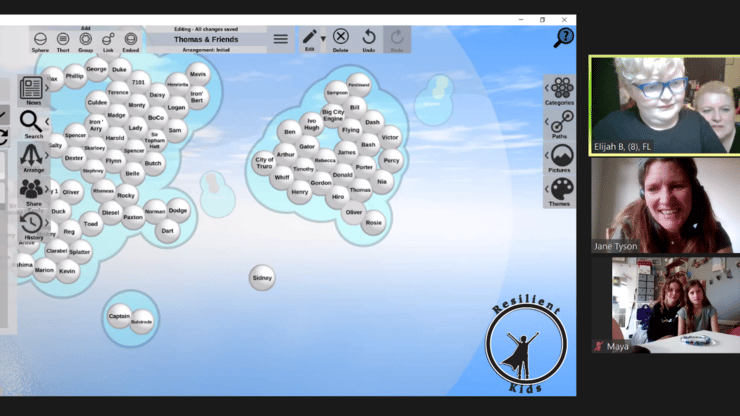Click the Undo icon
This screenshot has width=740, height=416.
pyautogui.click(x=369, y=37)
